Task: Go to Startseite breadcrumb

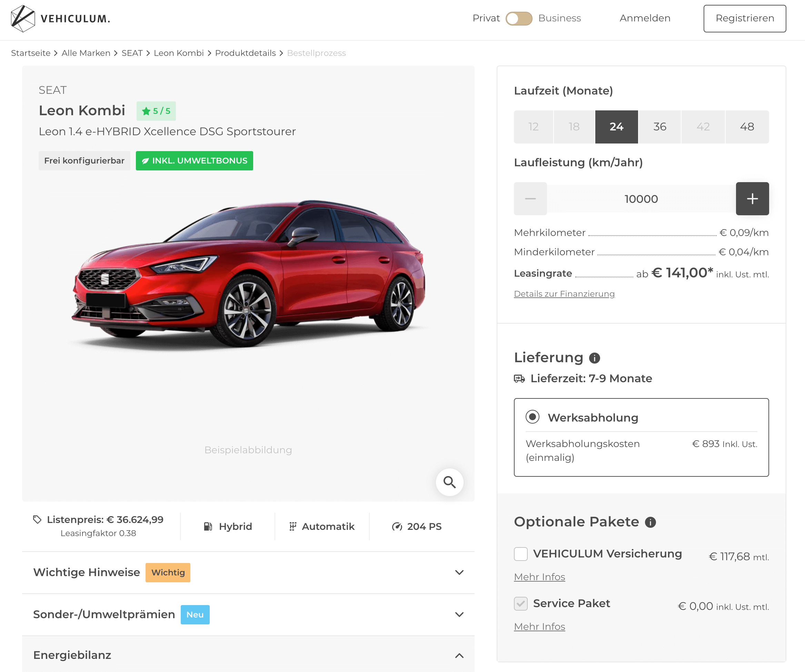Action: coord(31,53)
